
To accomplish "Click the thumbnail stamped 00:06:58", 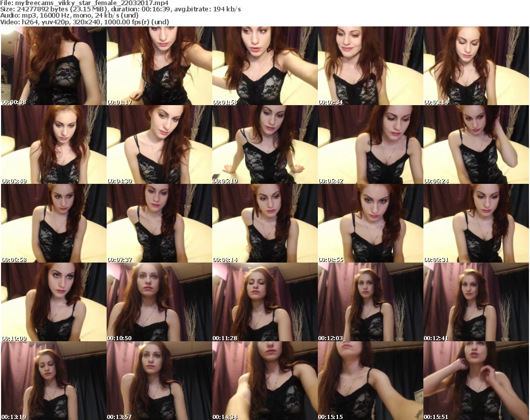I will (54, 223).
